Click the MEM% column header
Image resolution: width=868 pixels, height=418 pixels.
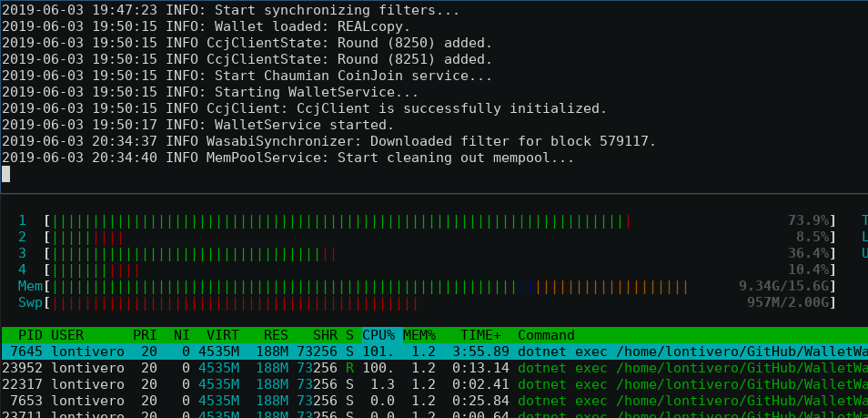[419, 335]
